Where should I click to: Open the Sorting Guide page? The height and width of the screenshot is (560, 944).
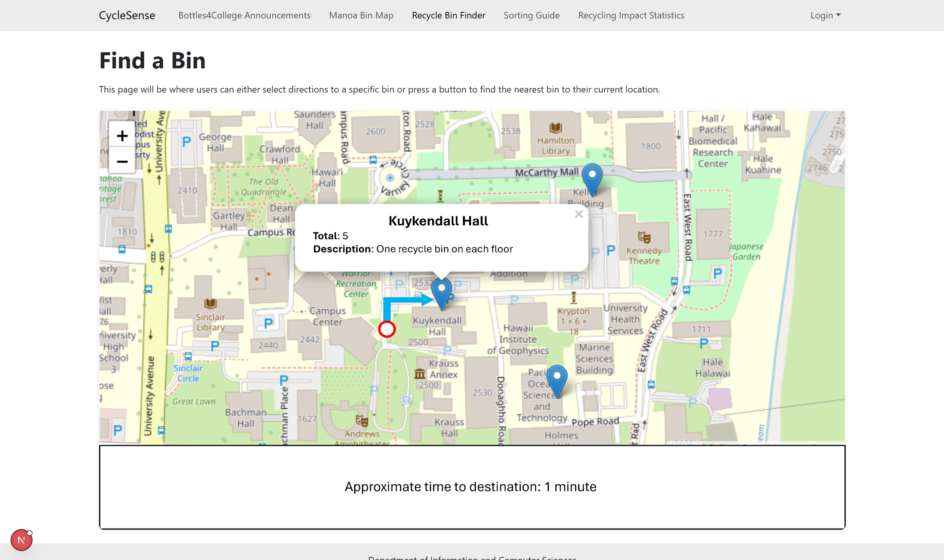tap(532, 15)
